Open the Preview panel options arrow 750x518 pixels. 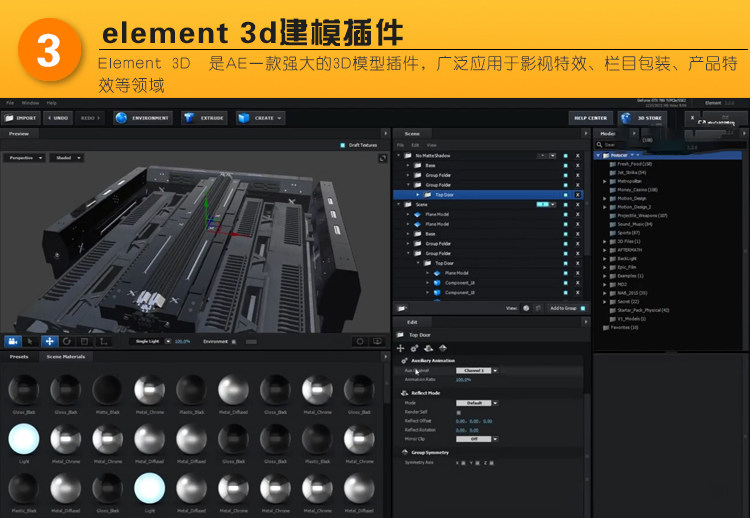(x=386, y=133)
